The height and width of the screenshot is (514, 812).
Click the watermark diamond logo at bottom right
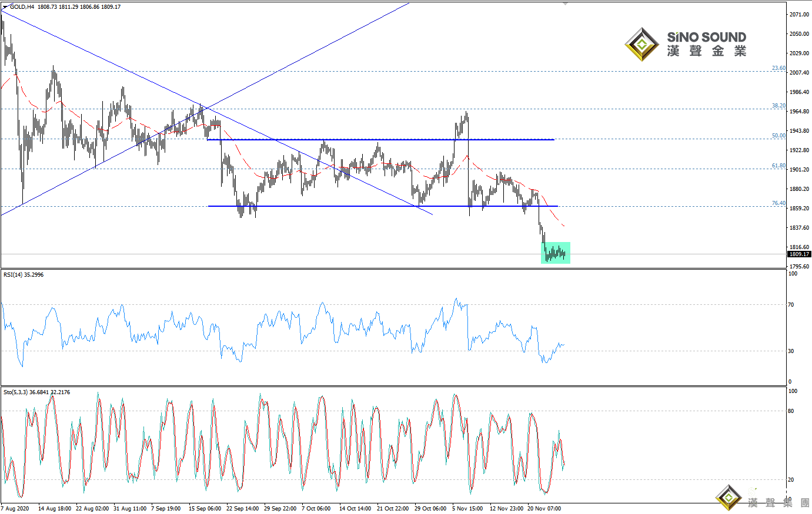(x=729, y=498)
